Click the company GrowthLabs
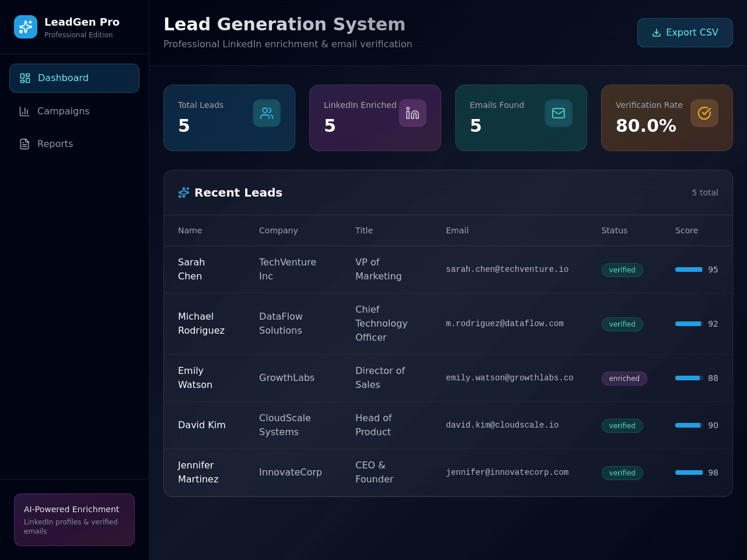Image resolution: width=747 pixels, height=560 pixels. (287, 378)
